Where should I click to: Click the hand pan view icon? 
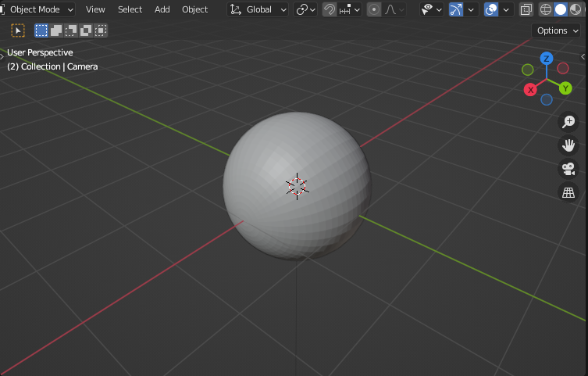point(568,145)
